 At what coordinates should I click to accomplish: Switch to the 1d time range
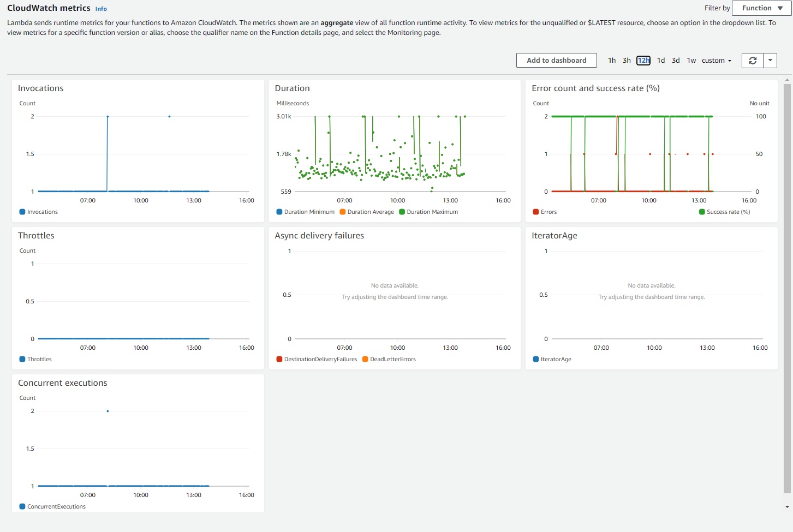(x=661, y=61)
